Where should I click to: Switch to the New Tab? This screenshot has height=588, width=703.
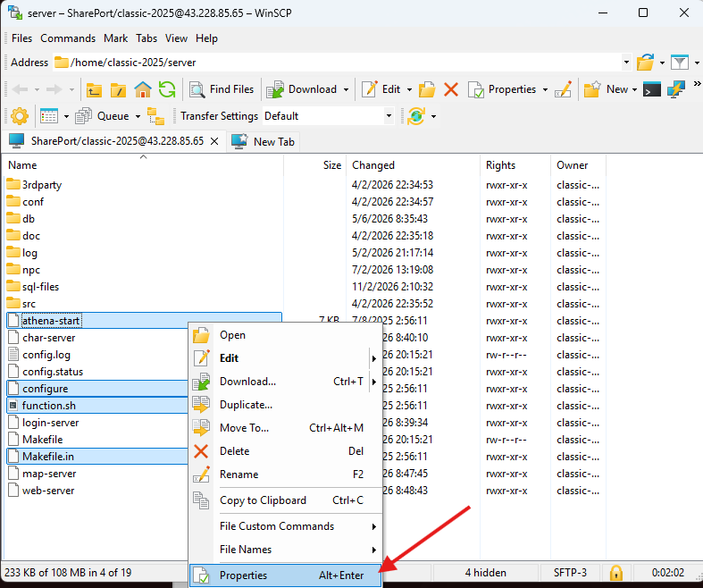(263, 142)
